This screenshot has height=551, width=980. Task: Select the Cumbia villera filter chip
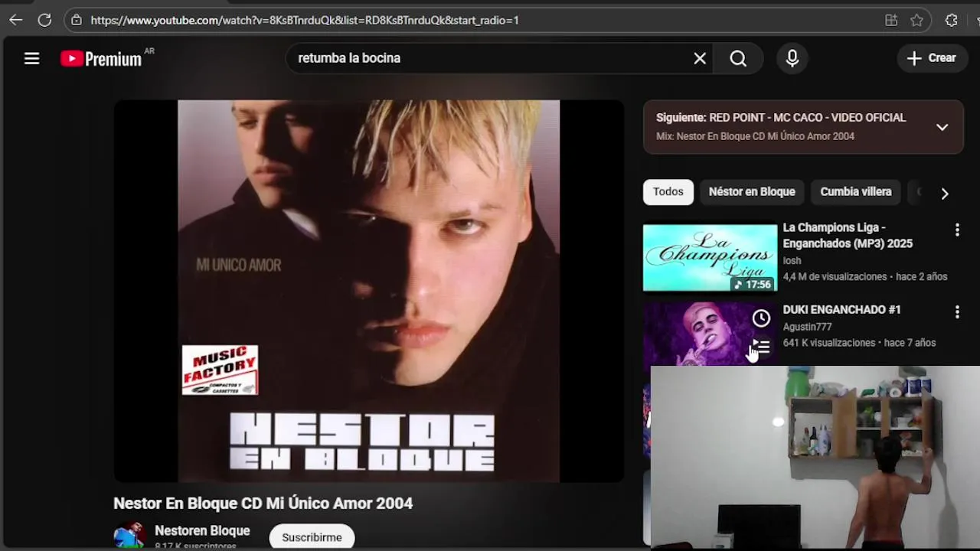(x=856, y=192)
